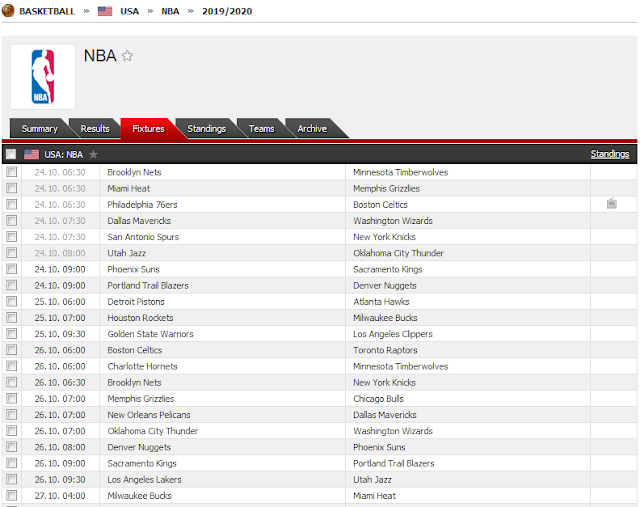Image resolution: width=640 pixels, height=507 pixels.
Task: Click Golden State Warriors team name
Action: click(x=151, y=334)
